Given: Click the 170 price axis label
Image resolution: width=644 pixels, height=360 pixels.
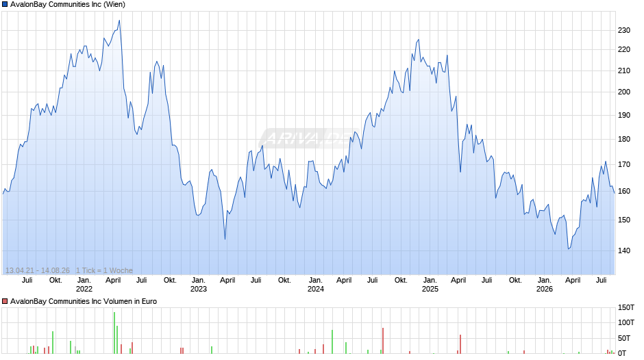Looking at the screenshot, I should click(x=624, y=165).
